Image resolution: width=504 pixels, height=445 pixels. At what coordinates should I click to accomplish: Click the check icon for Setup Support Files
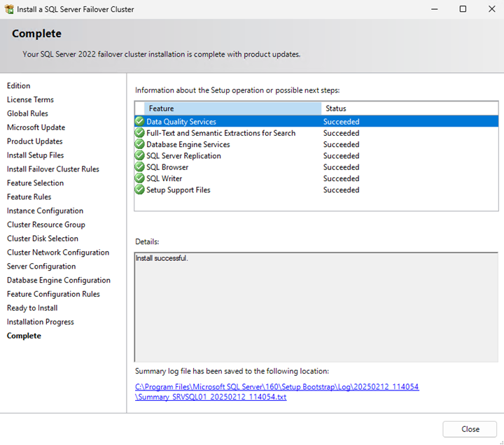coord(139,190)
